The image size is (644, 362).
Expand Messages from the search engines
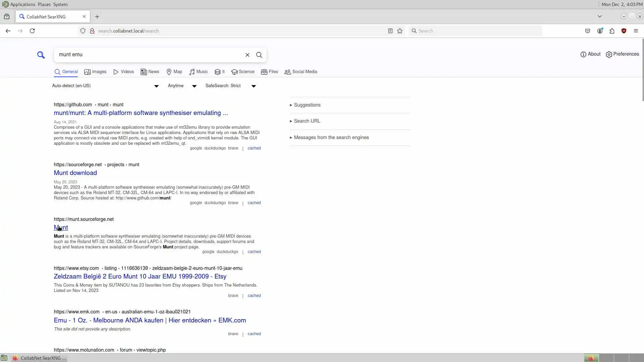pyautogui.click(x=331, y=137)
